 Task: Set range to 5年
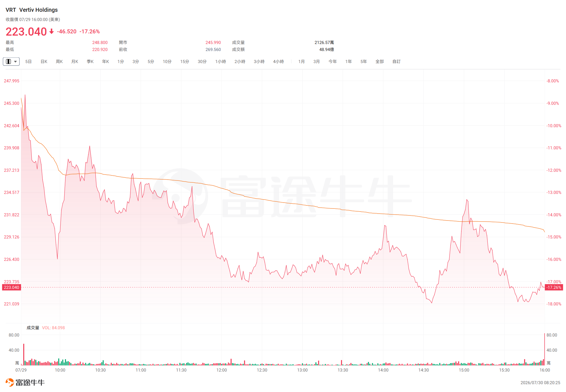[x=364, y=61]
